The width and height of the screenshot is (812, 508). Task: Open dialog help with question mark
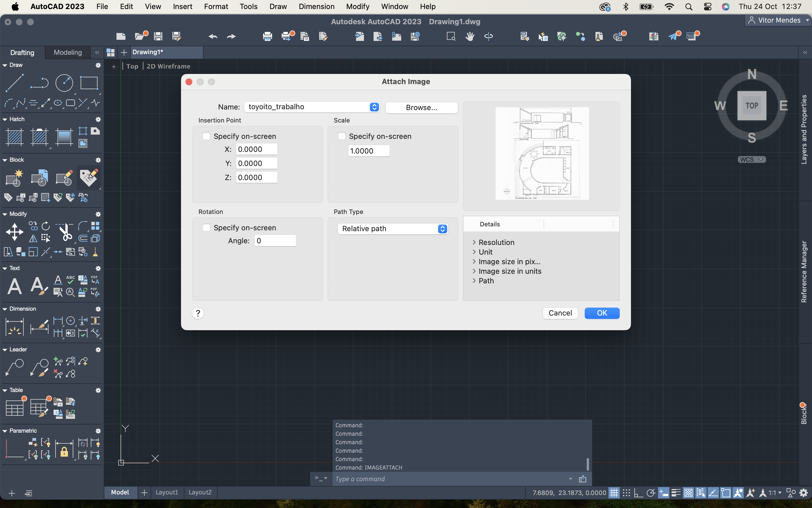[x=198, y=313]
